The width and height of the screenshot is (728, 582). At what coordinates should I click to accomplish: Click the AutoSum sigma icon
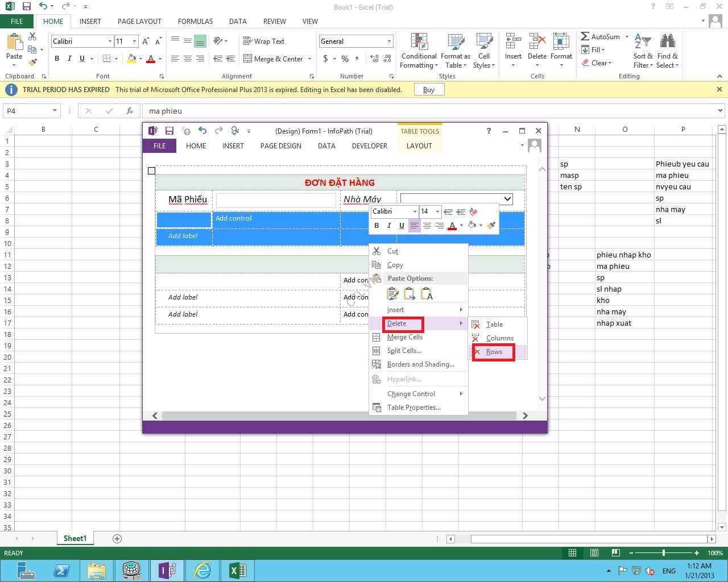click(585, 36)
